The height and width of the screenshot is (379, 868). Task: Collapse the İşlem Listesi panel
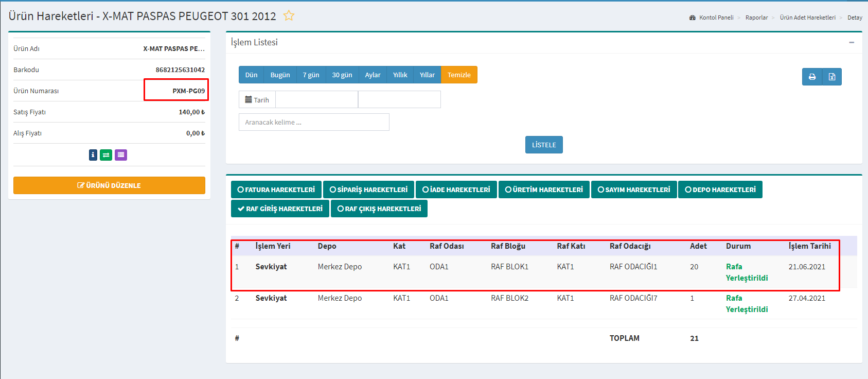pyautogui.click(x=852, y=42)
